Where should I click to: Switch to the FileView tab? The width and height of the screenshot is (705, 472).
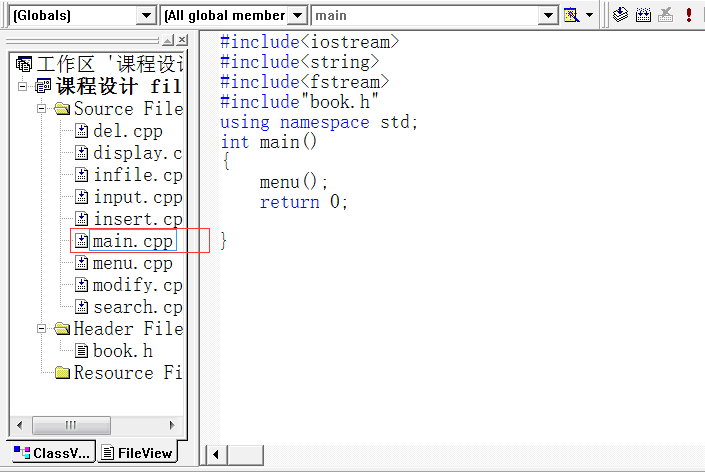(138, 453)
